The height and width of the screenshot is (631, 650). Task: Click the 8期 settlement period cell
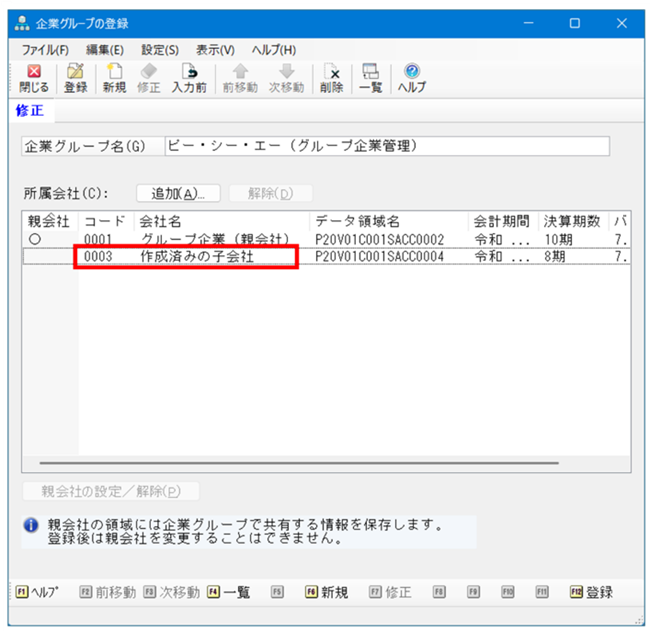point(555,257)
